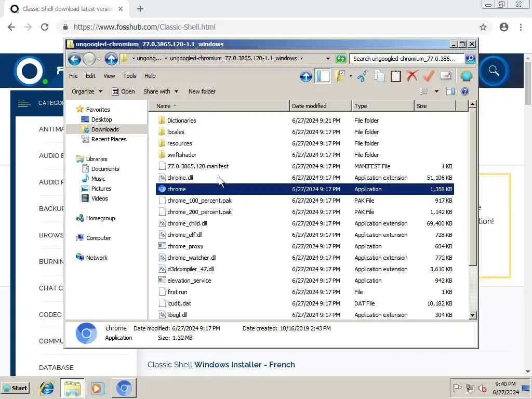Sort by the Type column header
Screen dimensions: 532x399
(383, 106)
